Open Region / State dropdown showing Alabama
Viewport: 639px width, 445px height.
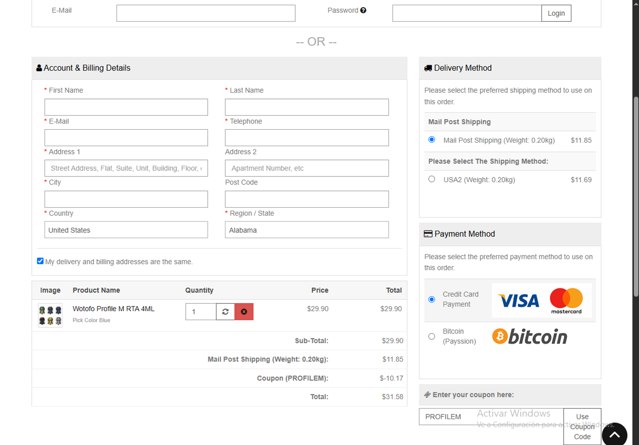(x=307, y=230)
